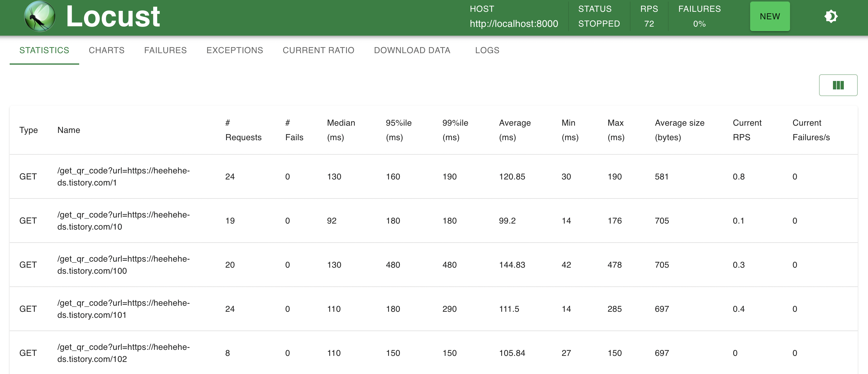
Task: Select the CURRENT RATIO tab
Action: point(318,50)
